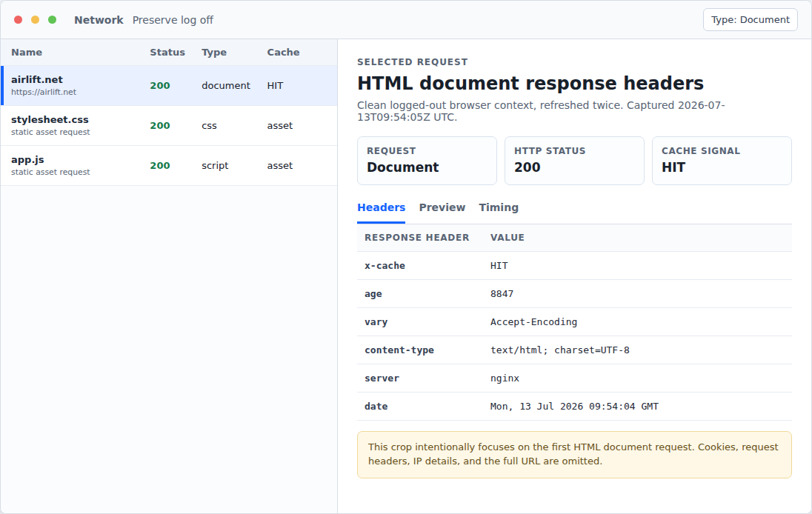Switch to the Preview tab
The height and width of the screenshot is (514, 812).
442,207
